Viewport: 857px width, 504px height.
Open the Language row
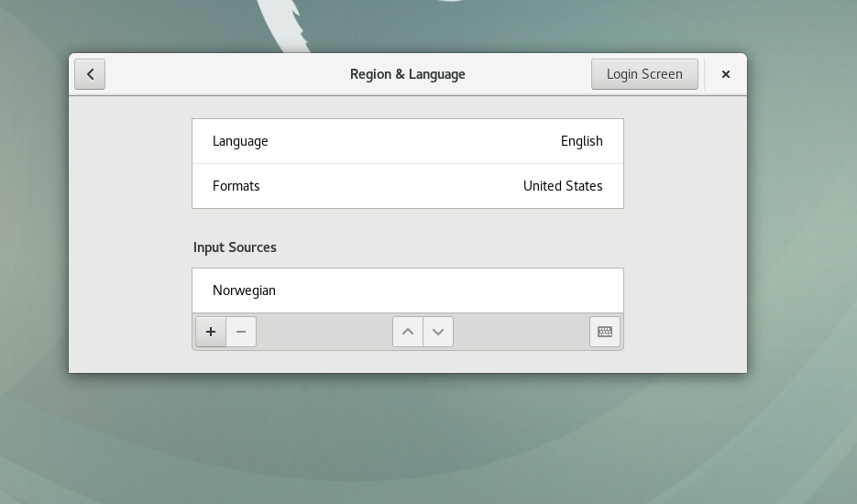click(x=408, y=141)
